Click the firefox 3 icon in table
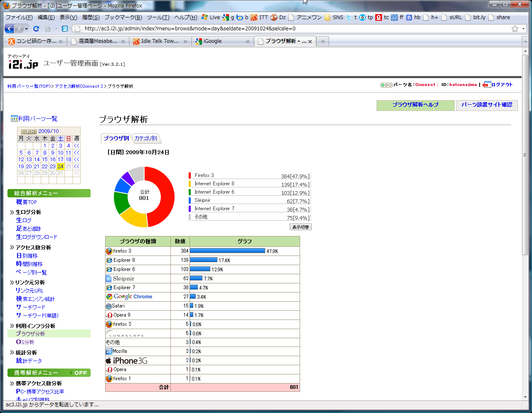This screenshot has width=532, height=413. tap(109, 251)
